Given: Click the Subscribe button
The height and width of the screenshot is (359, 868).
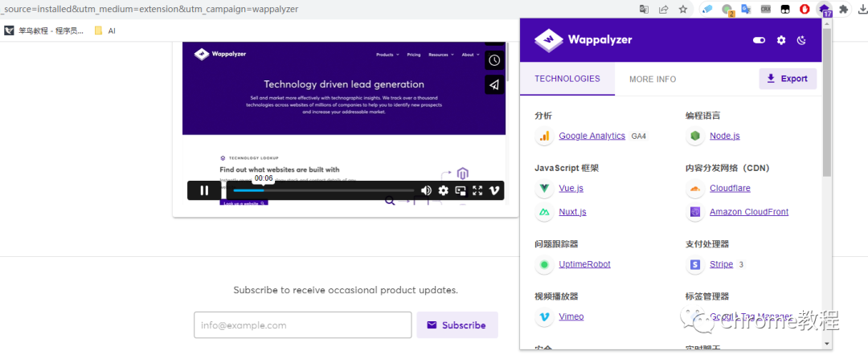Looking at the screenshot, I should pyautogui.click(x=457, y=325).
